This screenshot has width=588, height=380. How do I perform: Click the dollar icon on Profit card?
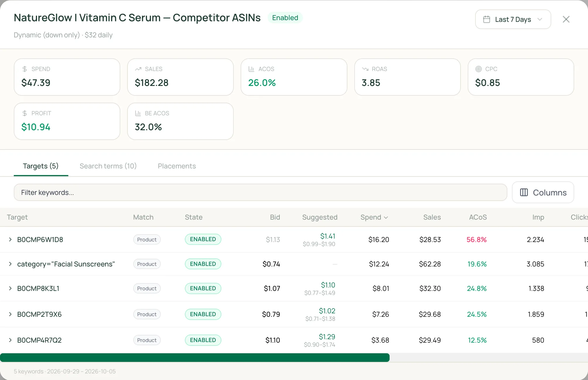pyautogui.click(x=25, y=113)
